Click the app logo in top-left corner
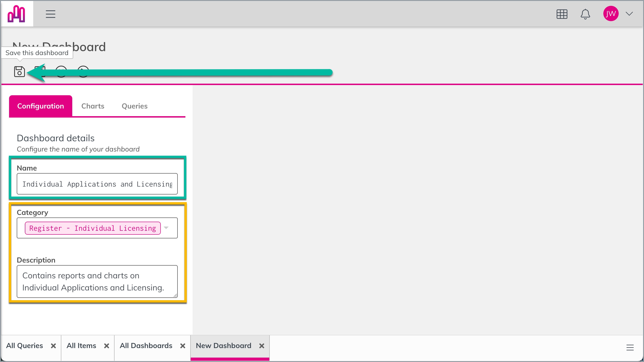This screenshot has width=644, height=362. tap(16, 14)
